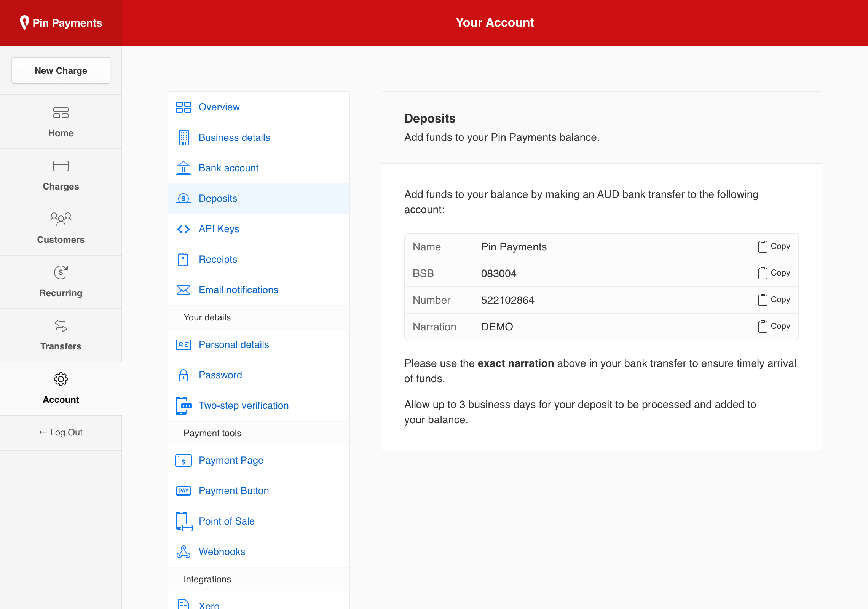Click the Payment Page icon
The height and width of the screenshot is (609, 868).
(183, 460)
